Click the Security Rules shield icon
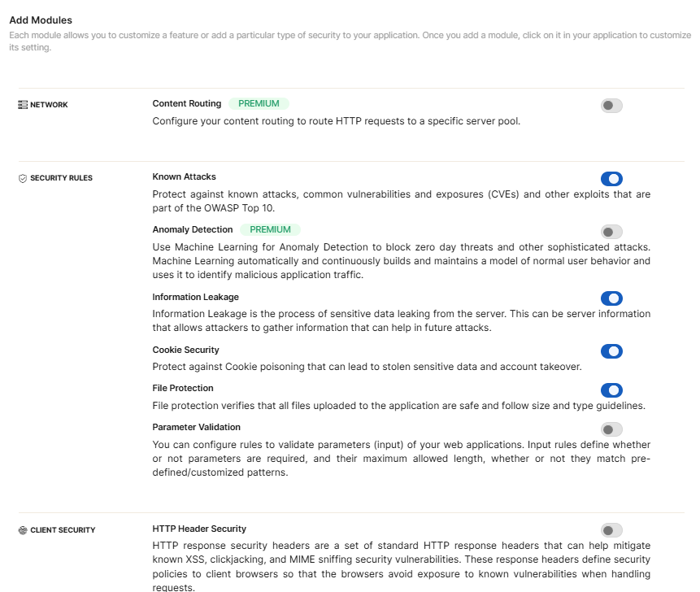This screenshot has width=700, height=592. point(23,178)
